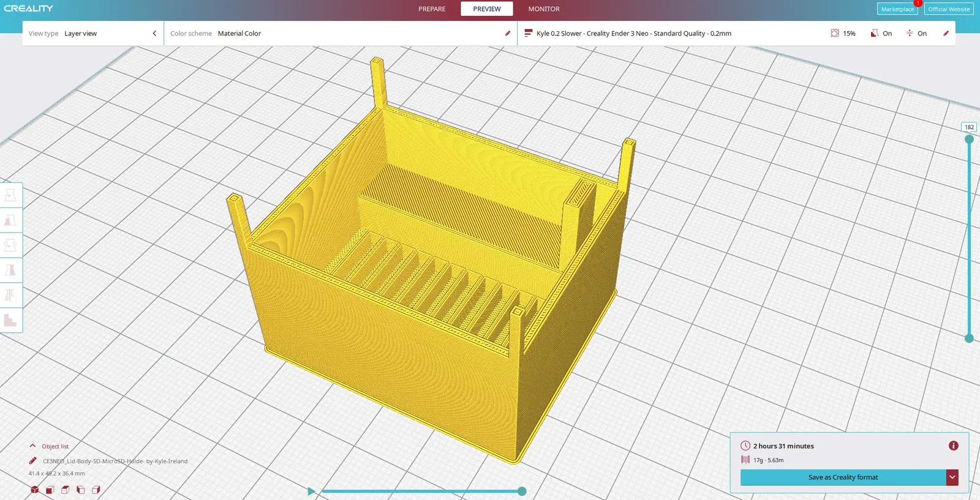Click the dimensions text 41.4 x 49.2 x 36.4 mm
Viewport: 980px width, 500px height.
pyautogui.click(x=57, y=474)
